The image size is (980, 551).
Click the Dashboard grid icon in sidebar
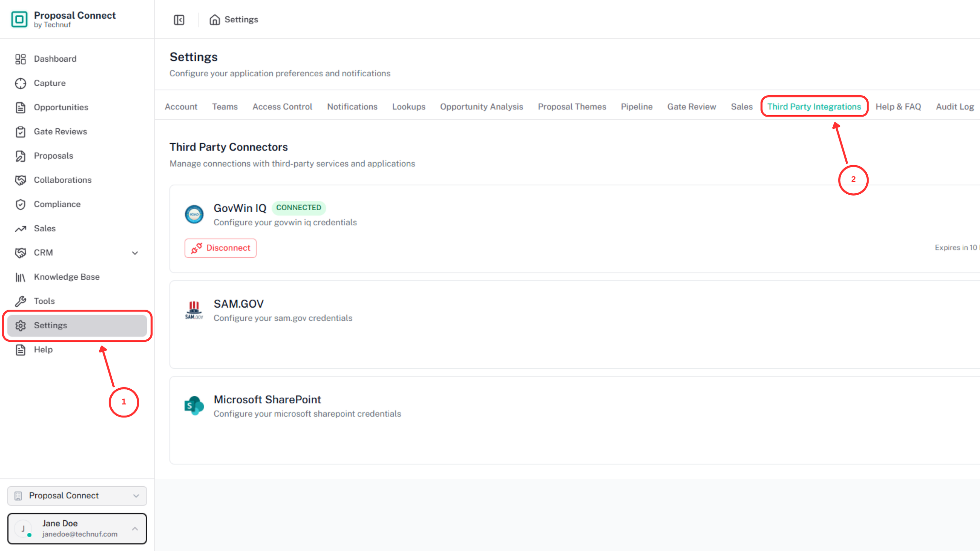tap(21, 59)
